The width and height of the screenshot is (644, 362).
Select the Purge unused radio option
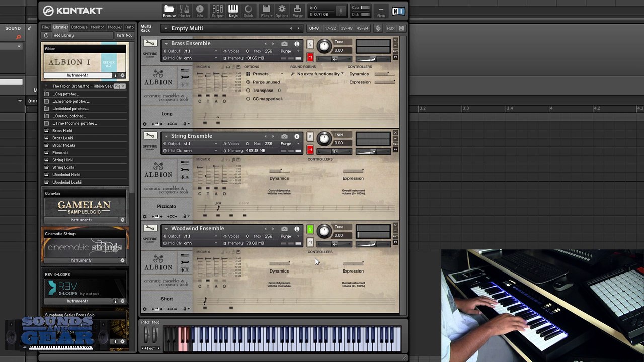(248, 82)
